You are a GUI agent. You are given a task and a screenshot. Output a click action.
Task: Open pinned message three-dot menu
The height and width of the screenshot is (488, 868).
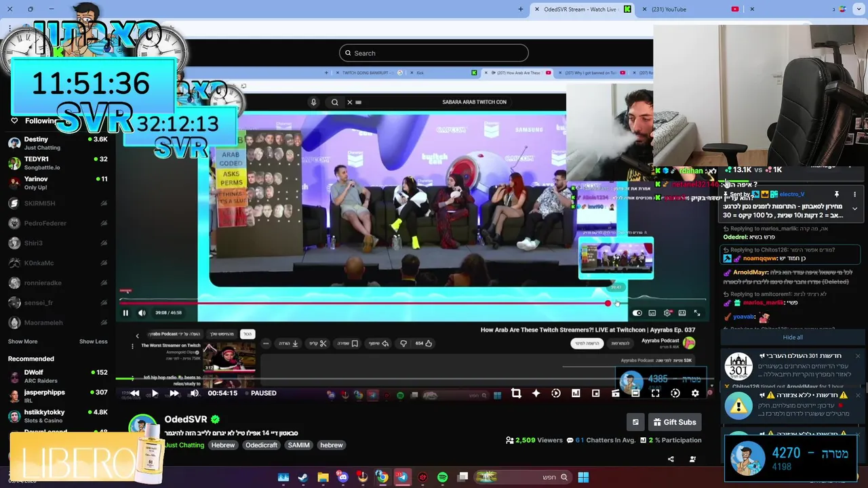click(854, 195)
